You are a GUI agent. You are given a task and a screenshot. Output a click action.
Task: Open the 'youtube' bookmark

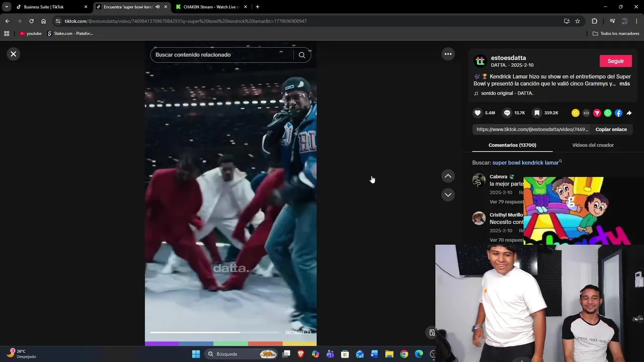click(31, 34)
